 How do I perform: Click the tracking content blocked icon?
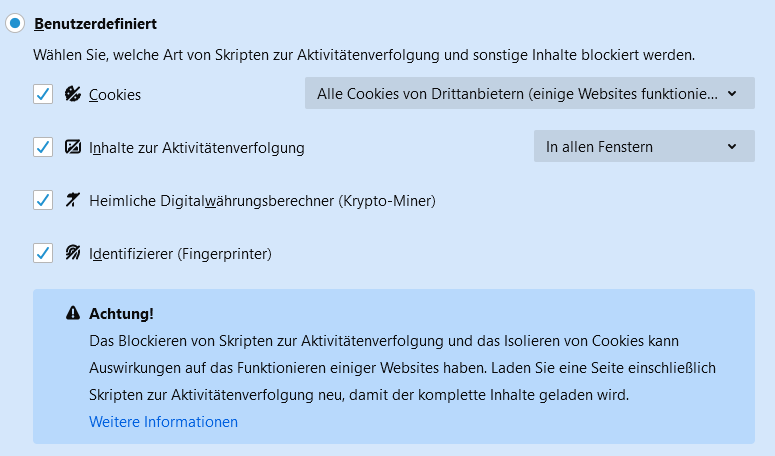(x=73, y=147)
